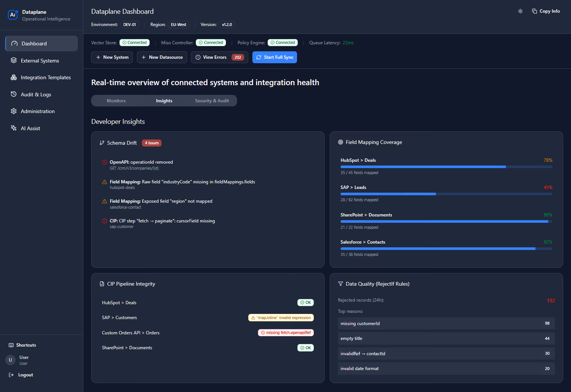Click the OpenAPI operationId removed error icon
This screenshot has height=392, width=571.
pos(105,162)
